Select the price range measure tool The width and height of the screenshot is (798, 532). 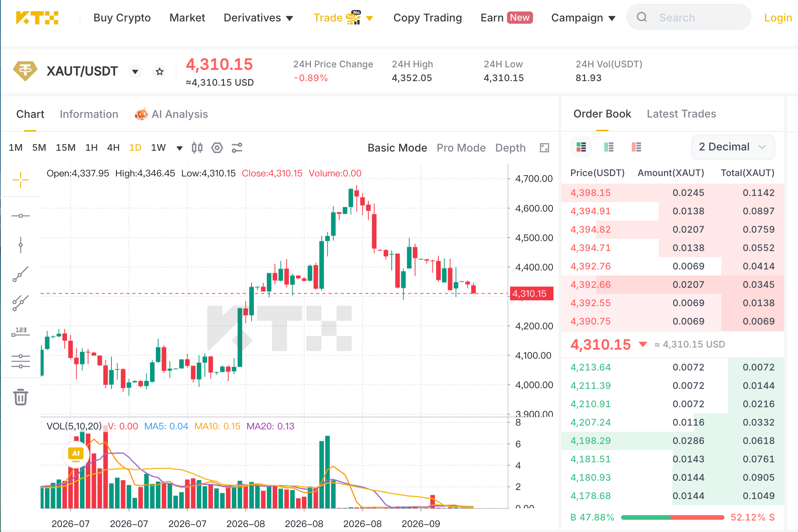[21, 332]
